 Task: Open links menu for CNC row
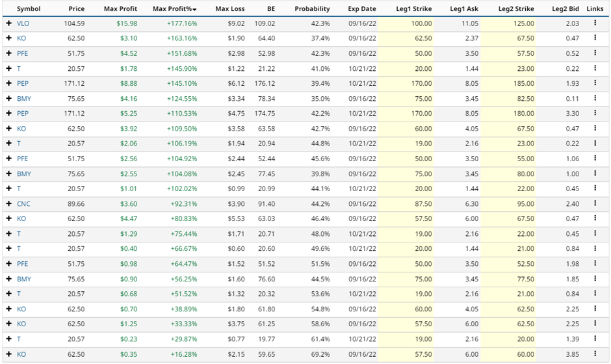pos(595,203)
